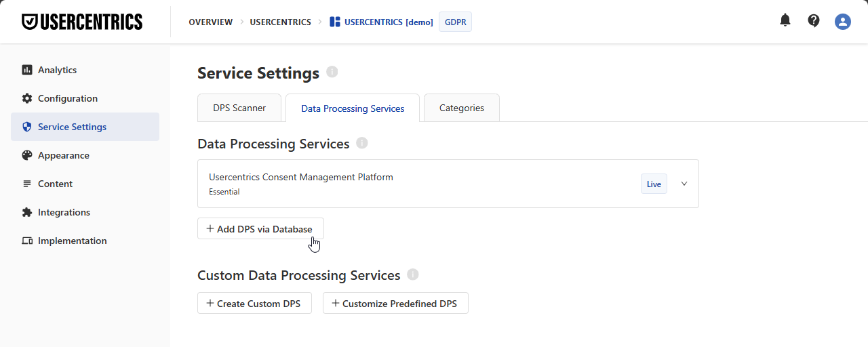Open USERCENTRICS [demo] breadcrumb link

click(389, 22)
